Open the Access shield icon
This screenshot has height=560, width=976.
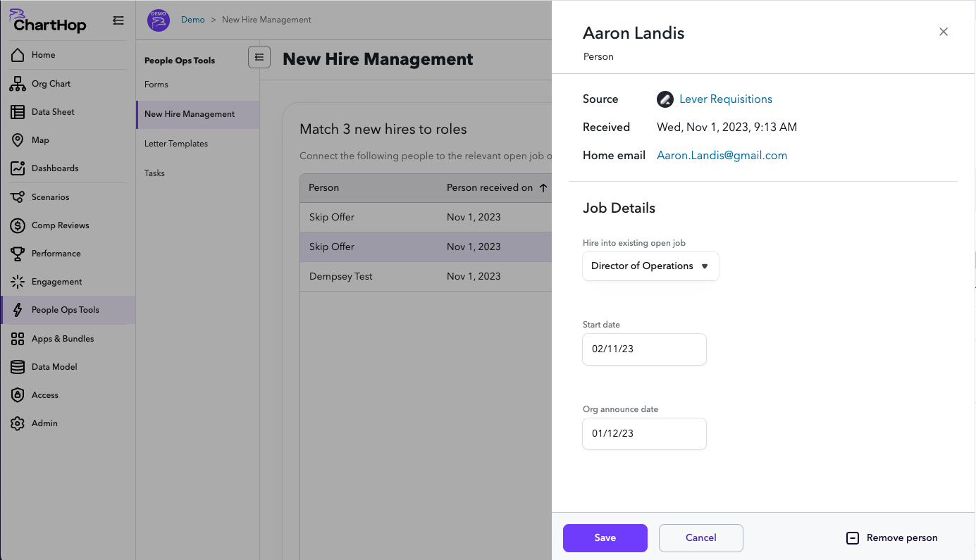coord(18,394)
